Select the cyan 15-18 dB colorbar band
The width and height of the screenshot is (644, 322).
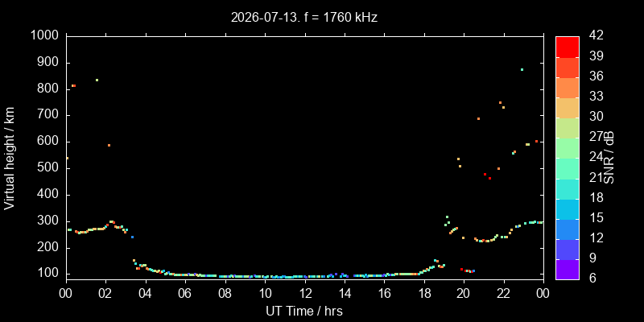click(x=568, y=208)
